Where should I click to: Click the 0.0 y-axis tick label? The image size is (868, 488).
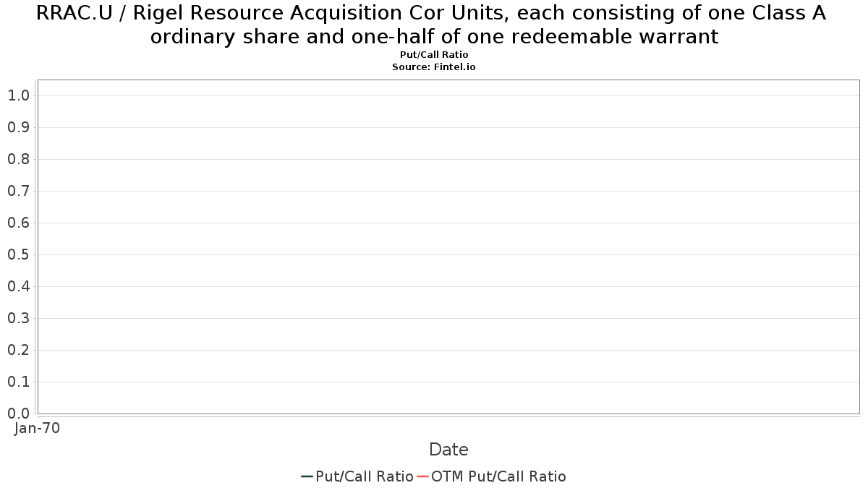tap(18, 414)
